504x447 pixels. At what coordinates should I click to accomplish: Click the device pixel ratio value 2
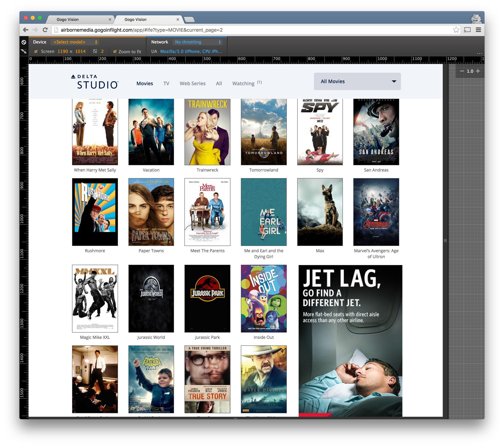point(102,51)
